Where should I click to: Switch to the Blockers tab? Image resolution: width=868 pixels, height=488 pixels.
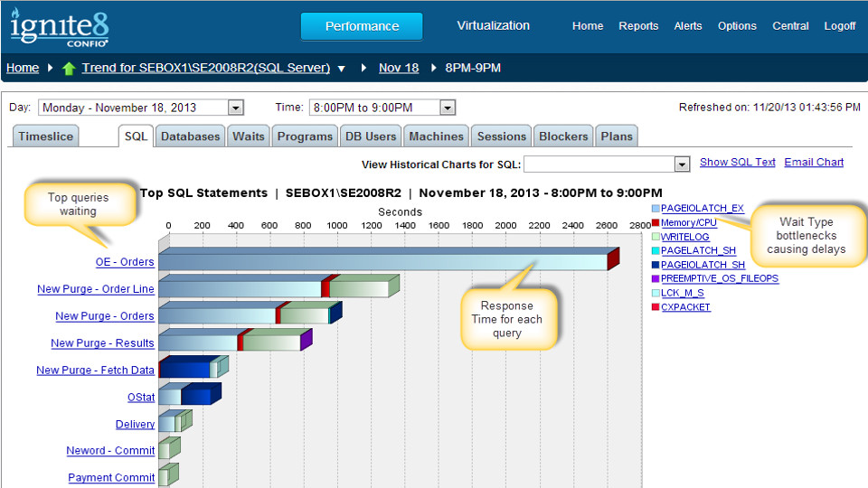[563, 136]
